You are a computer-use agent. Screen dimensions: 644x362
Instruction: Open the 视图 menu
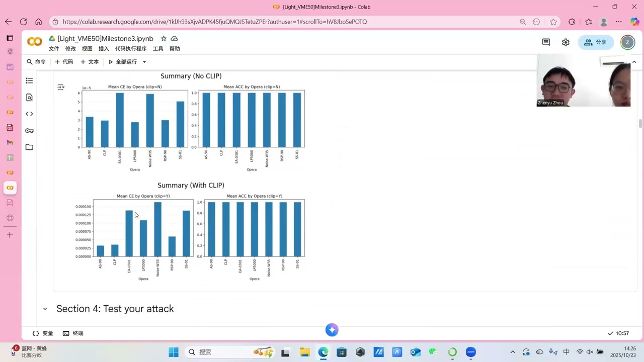coord(87,49)
